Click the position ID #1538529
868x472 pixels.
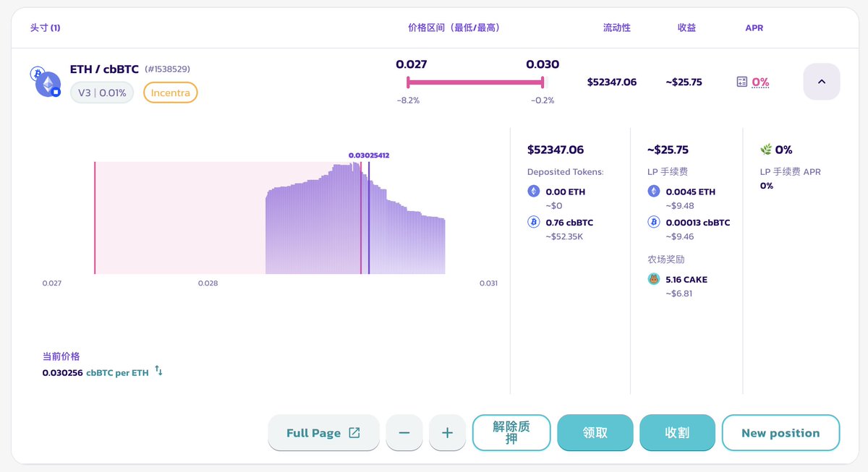pos(167,69)
